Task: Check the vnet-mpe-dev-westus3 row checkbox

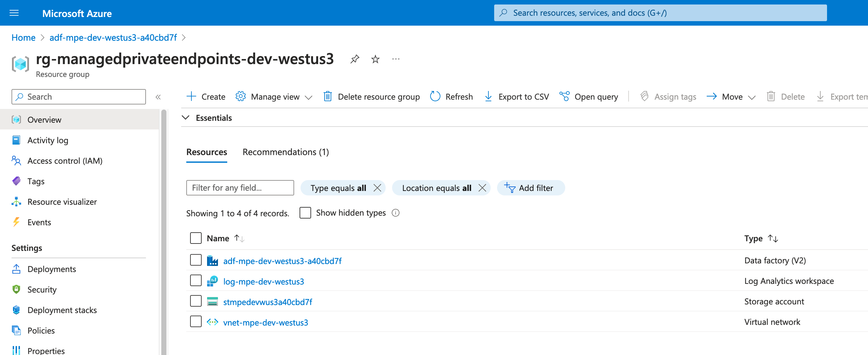Action: point(196,322)
